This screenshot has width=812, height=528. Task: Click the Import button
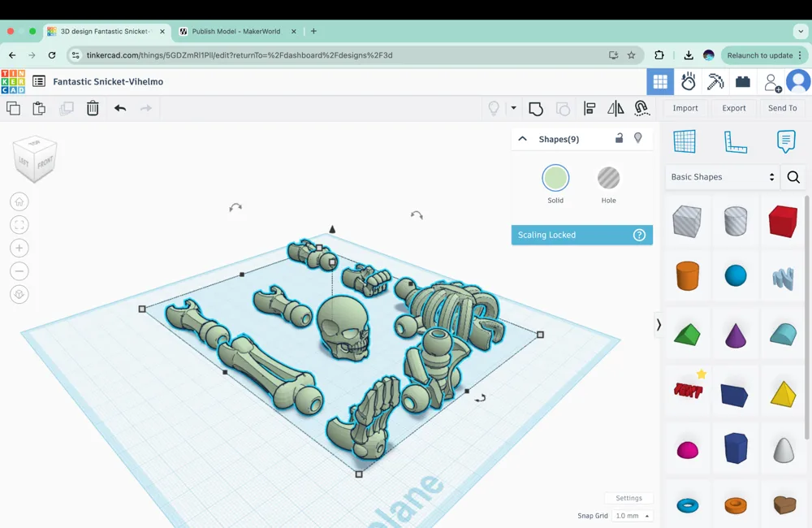point(685,108)
